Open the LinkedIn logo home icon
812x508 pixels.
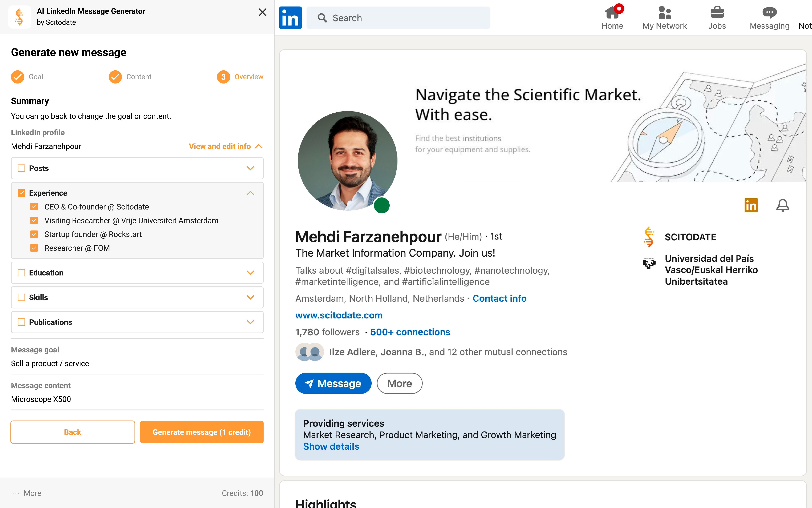[290, 18]
